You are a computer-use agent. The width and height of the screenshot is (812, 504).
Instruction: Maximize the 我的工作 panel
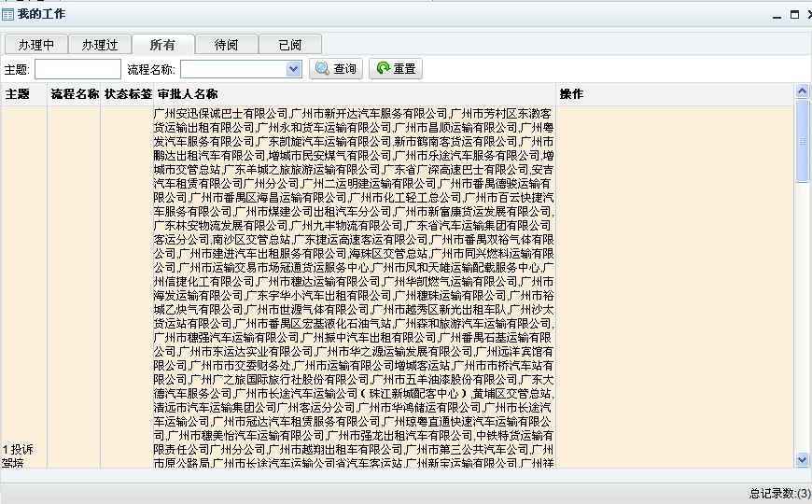[795, 15]
